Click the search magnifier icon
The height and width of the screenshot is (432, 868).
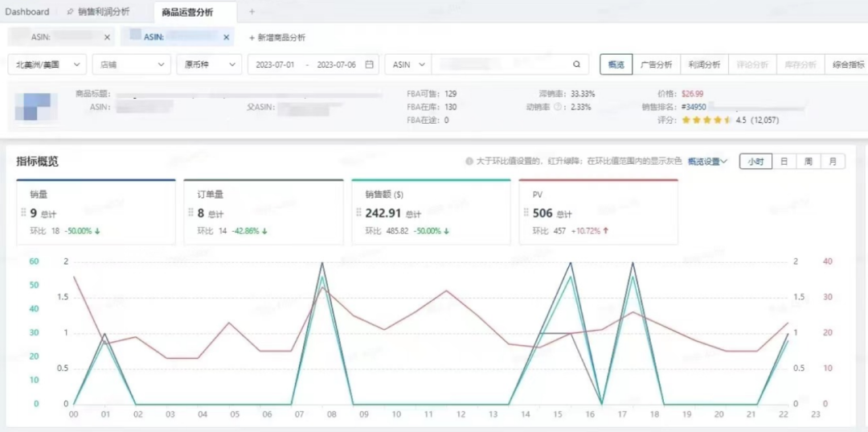coord(577,64)
